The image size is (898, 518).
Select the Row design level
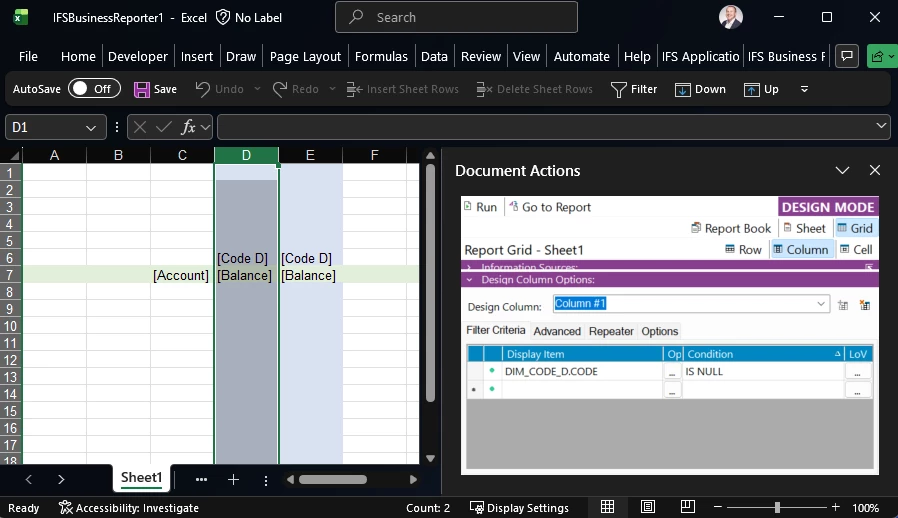[743, 249]
